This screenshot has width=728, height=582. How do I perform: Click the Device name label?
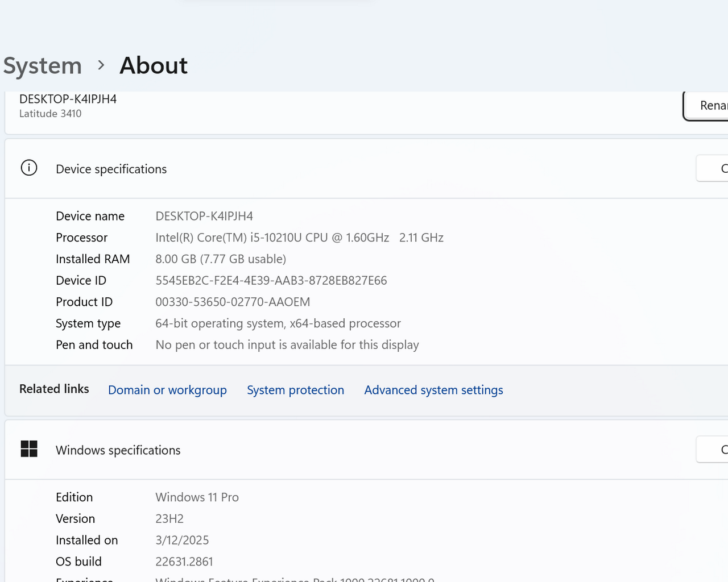click(x=90, y=216)
